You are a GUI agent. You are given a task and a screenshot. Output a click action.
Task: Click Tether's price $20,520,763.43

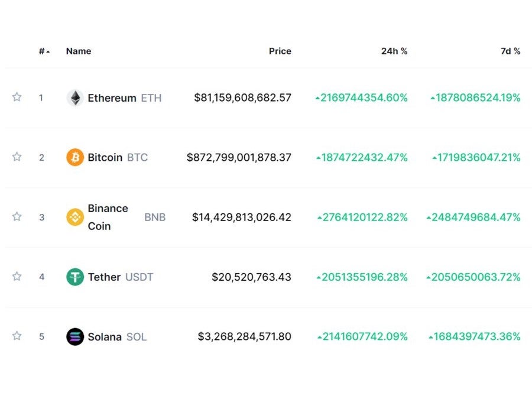coord(251,277)
